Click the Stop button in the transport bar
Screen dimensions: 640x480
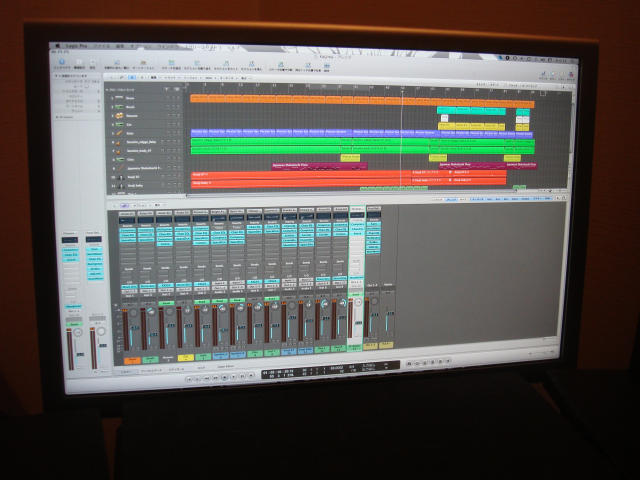224,378
